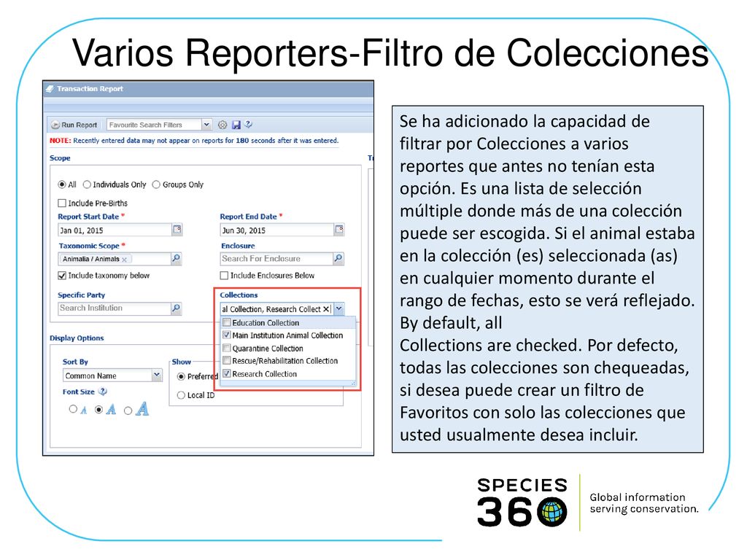747x560 pixels.
Task: Click the Font Size help icon
Action: click(102, 392)
